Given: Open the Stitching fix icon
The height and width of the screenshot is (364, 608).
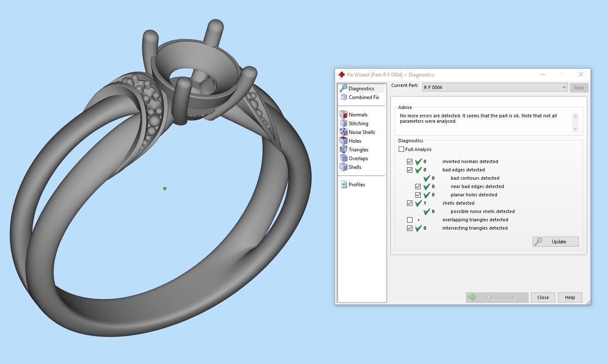Looking at the screenshot, I should [343, 123].
